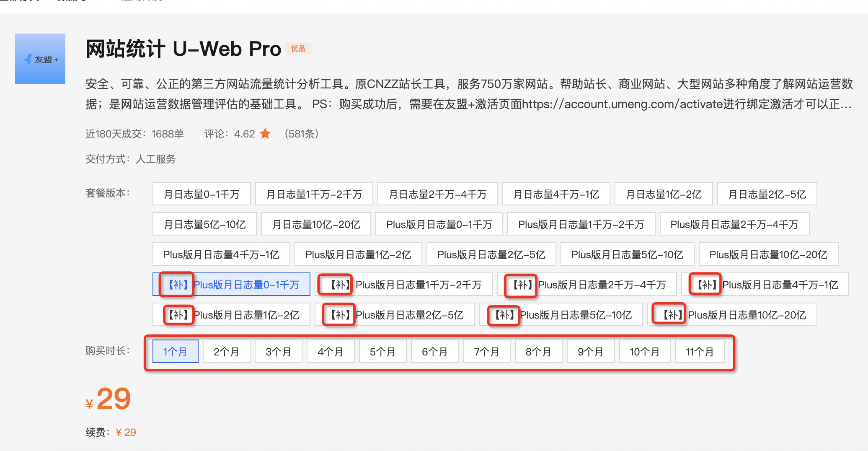Pick the 【补】Plus版月日志量4千万-1亿 package
Viewport: 868px width, 451px height.
[765, 284]
